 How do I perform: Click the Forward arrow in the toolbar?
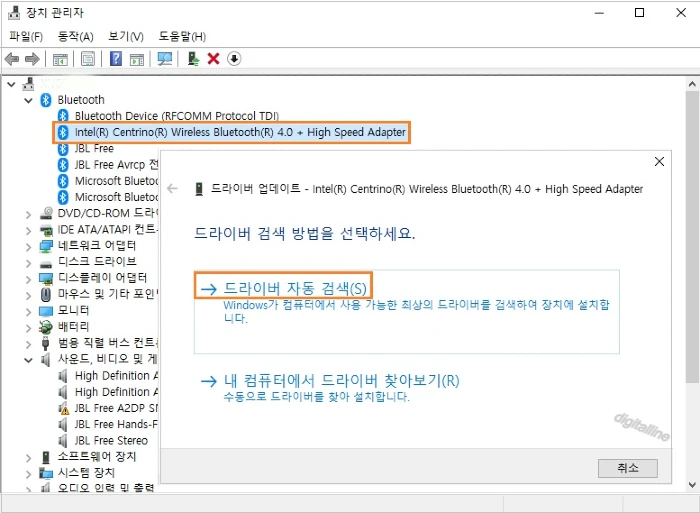[32, 59]
